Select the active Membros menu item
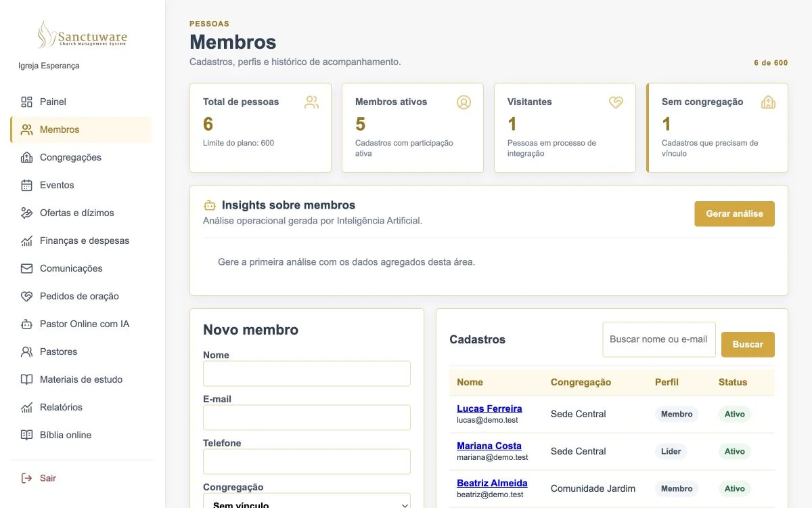This screenshot has width=812, height=508. (81, 129)
